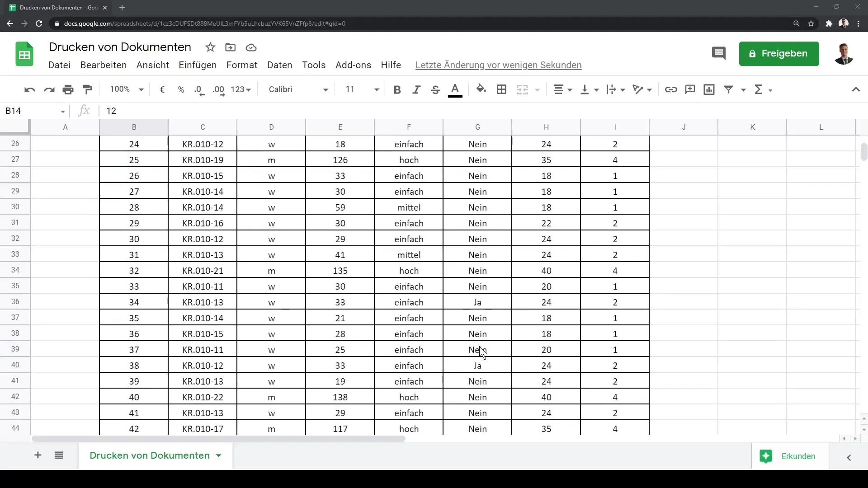Click the borders formatting icon

click(501, 89)
